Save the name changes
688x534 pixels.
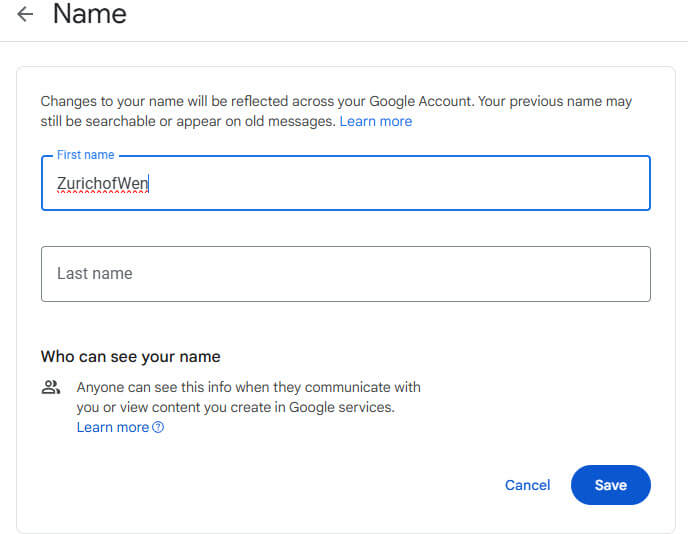610,485
